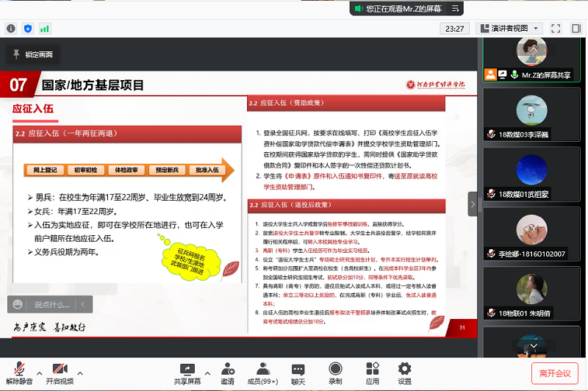Open the Speaker View (演讲者视图) dropdown
The width and height of the screenshot is (588, 391).
tap(509, 29)
